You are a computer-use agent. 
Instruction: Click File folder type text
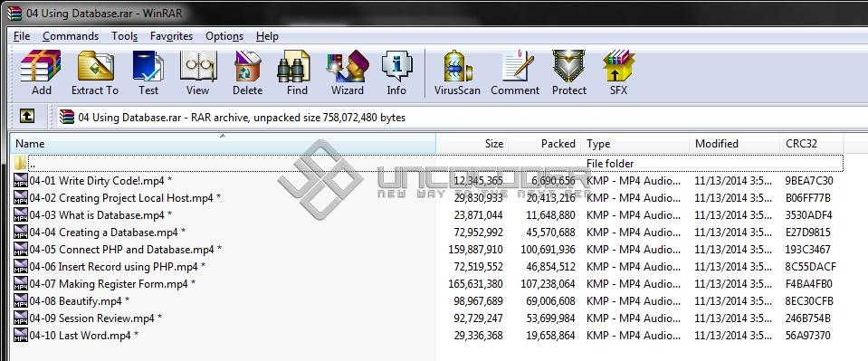click(610, 164)
